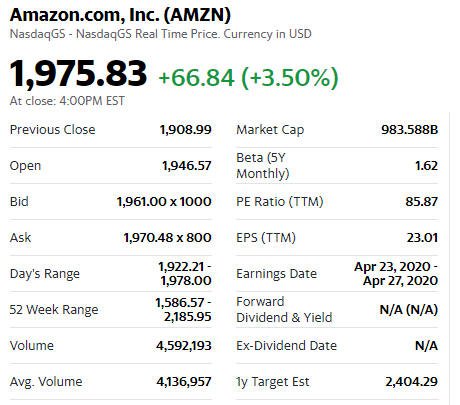Click the Open price 1,946.57
This screenshot has height=405, width=460.
(187, 166)
